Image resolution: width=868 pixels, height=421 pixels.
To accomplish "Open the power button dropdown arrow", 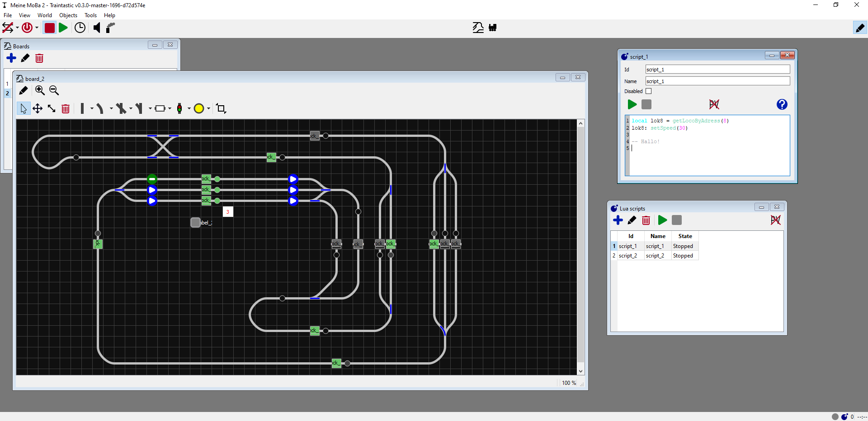I will pos(37,28).
